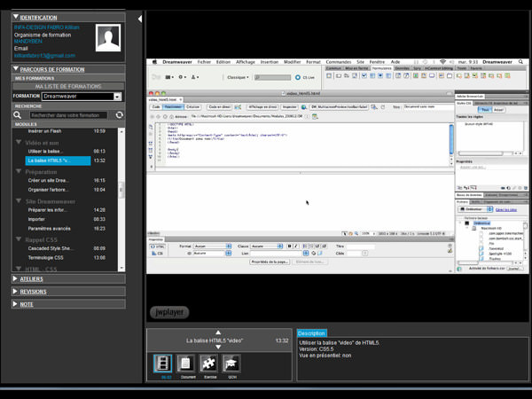Expand the ATELIERS section

coord(15,278)
